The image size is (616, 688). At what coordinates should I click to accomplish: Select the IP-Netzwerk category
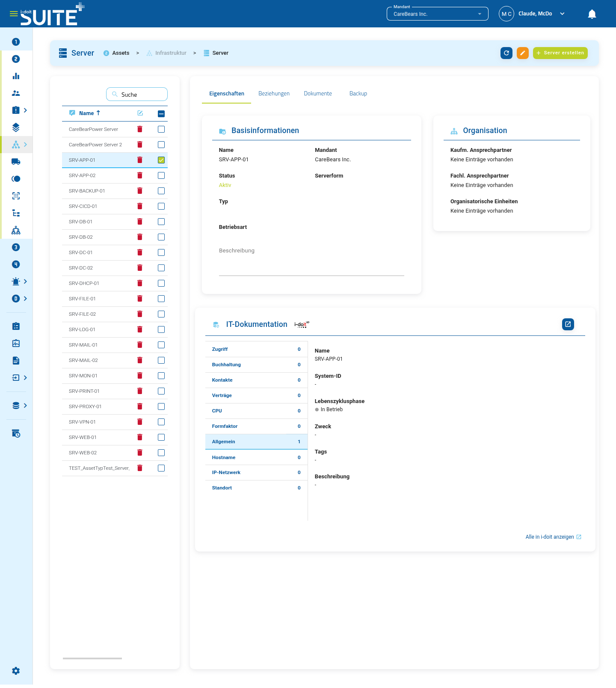click(256, 472)
